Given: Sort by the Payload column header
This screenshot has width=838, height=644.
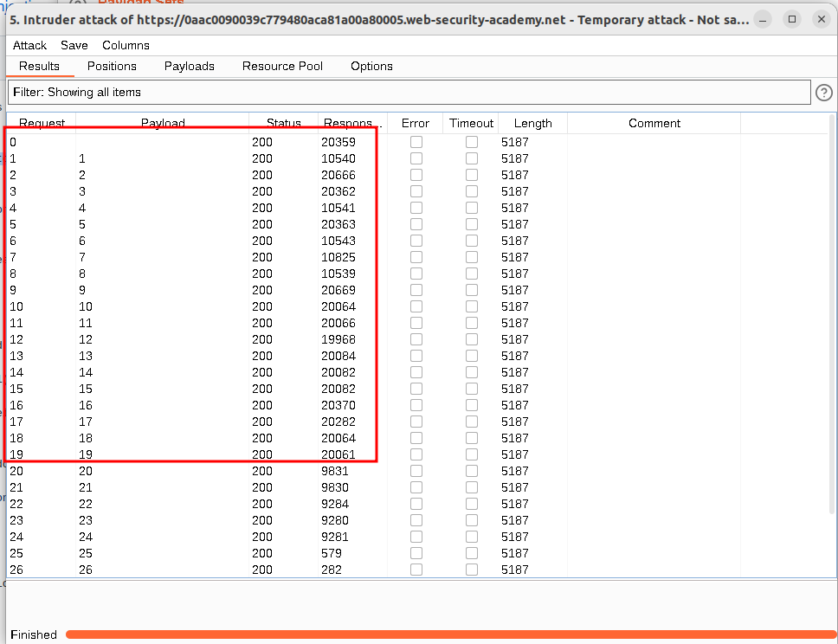Looking at the screenshot, I should coord(163,123).
